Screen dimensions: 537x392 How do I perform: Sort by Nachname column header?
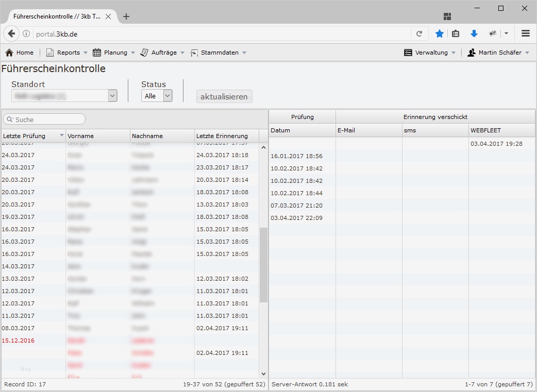coord(162,136)
